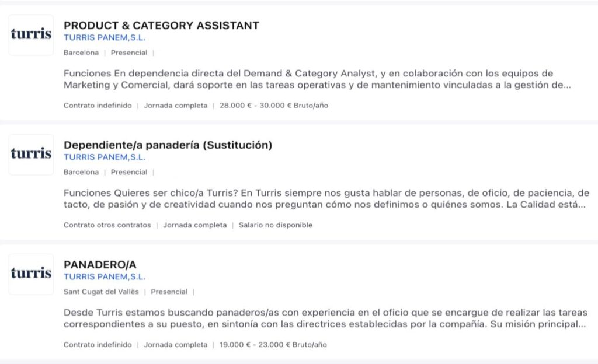Click TURRIS PANEM,S.L. on the Dependiente listing
This screenshot has width=598, height=364.
[103, 157]
